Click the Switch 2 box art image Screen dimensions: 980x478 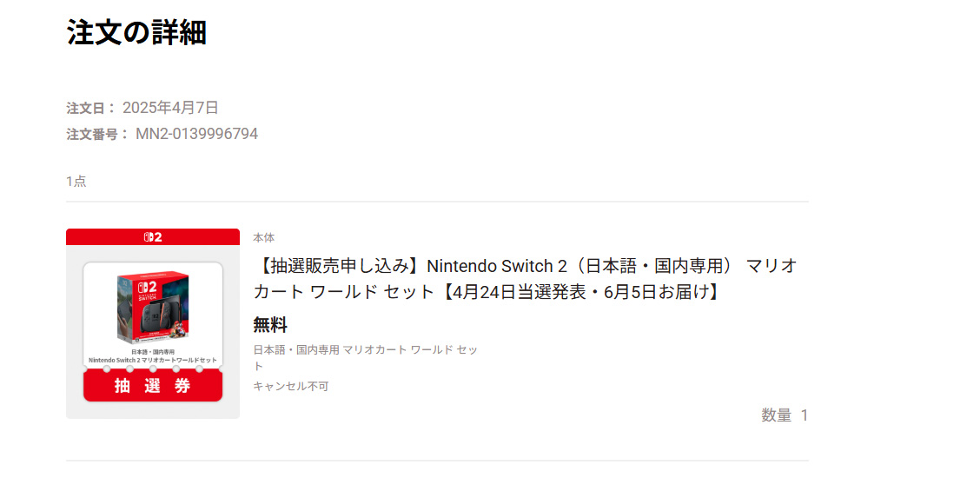click(x=153, y=309)
